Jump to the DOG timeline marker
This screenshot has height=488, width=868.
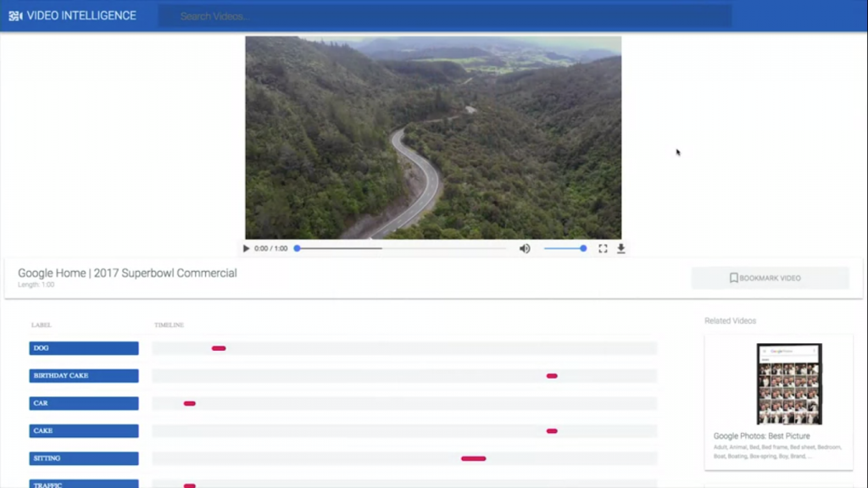(x=219, y=348)
